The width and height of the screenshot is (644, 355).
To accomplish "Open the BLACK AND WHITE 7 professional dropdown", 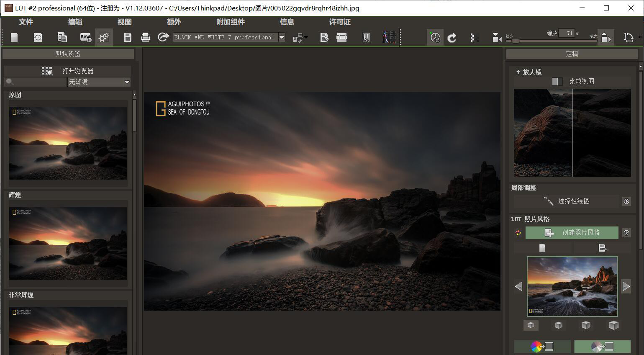I will tap(282, 37).
